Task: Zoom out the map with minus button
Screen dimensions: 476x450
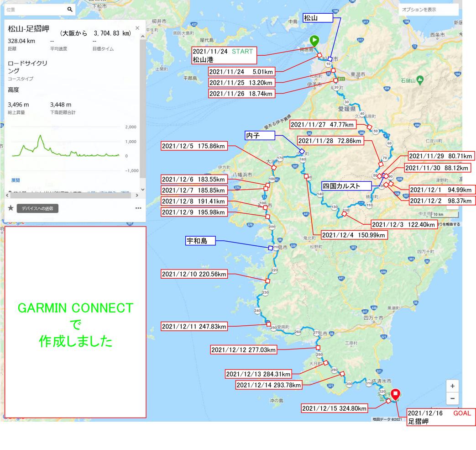Action: [452, 398]
